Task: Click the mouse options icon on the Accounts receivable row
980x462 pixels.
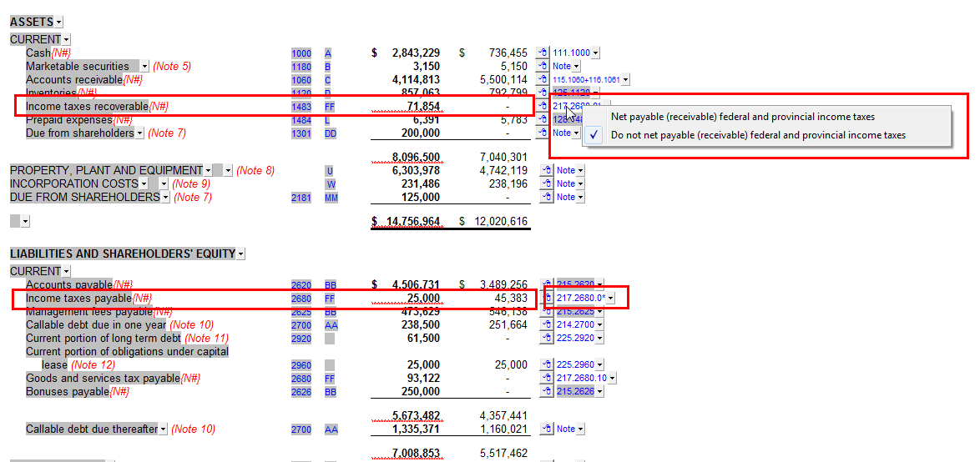Action: 543,79
